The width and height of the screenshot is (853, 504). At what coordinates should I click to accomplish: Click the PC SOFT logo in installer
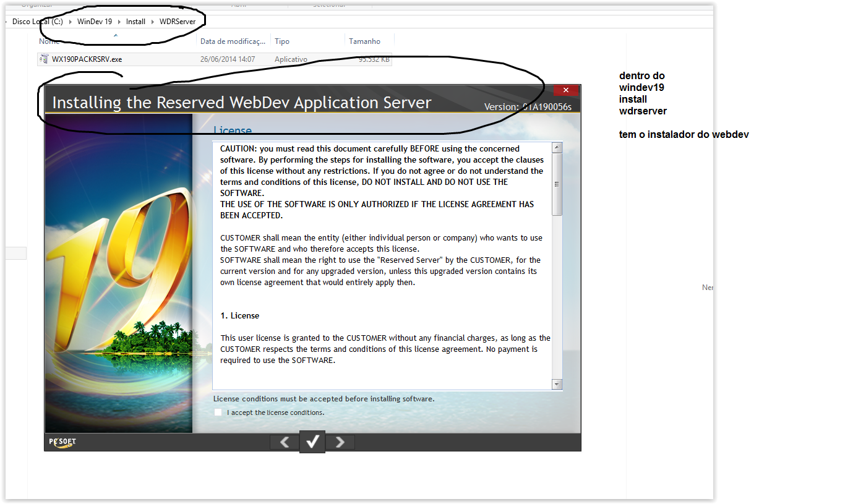pos(62,442)
